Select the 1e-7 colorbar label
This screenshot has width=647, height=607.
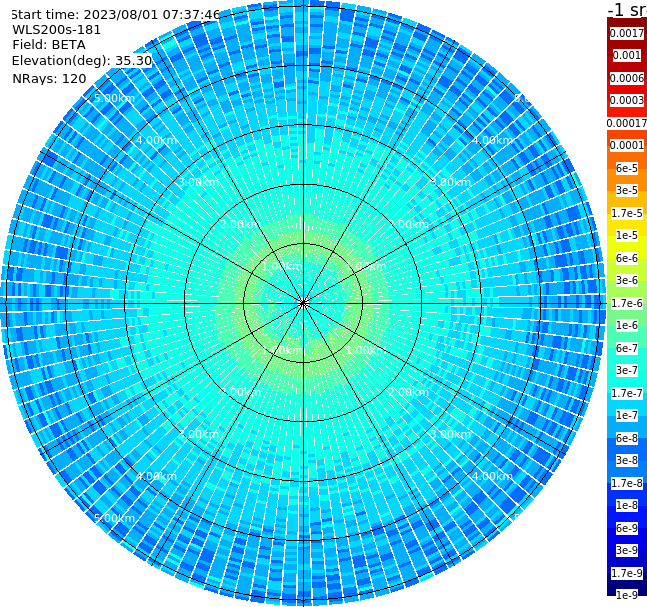(627, 415)
